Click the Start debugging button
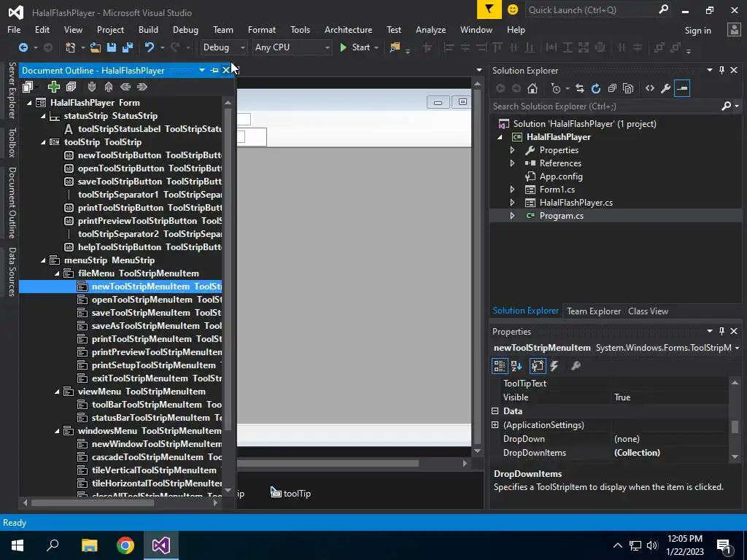Image resolution: width=747 pixels, height=560 pixels. coord(355,47)
